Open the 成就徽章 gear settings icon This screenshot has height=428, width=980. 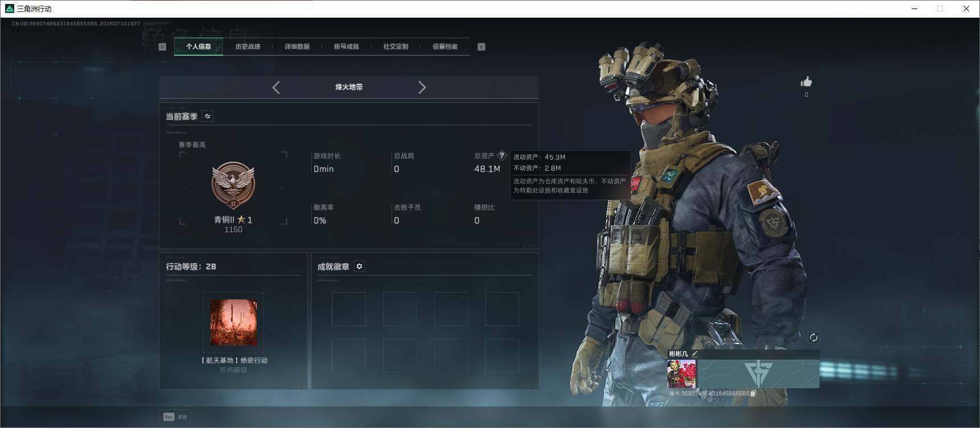[360, 266]
